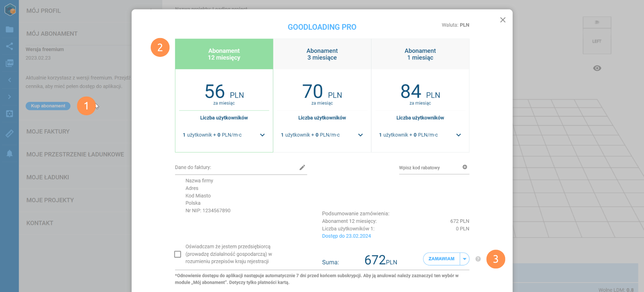
Task: Toggle the eye visibility icon under the view cube
Action: click(x=597, y=68)
